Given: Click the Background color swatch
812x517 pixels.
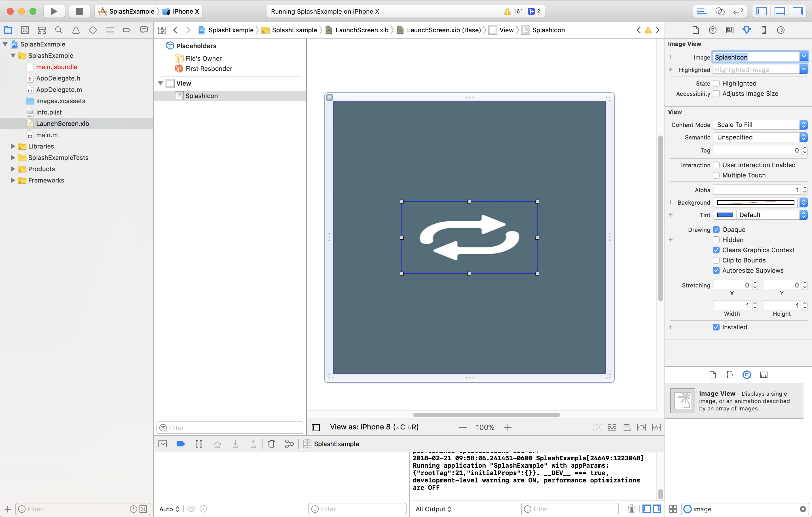Looking at the screenshot, I should click(757, 202).
